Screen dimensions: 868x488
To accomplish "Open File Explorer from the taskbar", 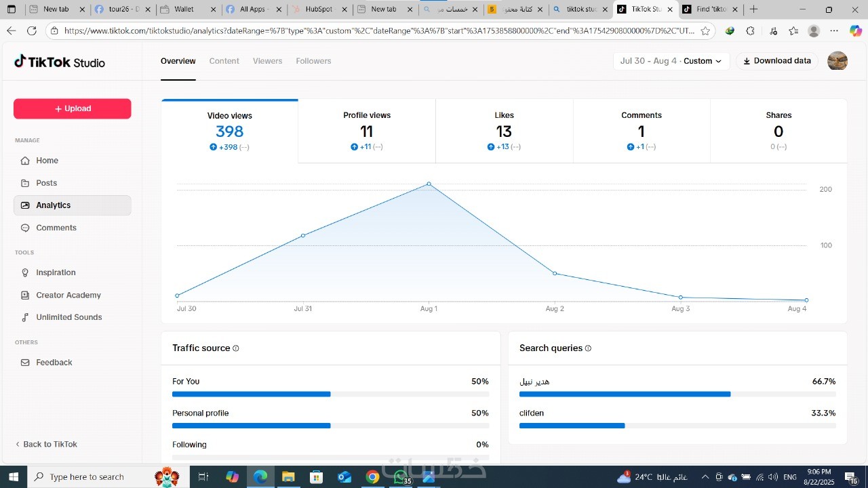I will (x=288, y=477).
